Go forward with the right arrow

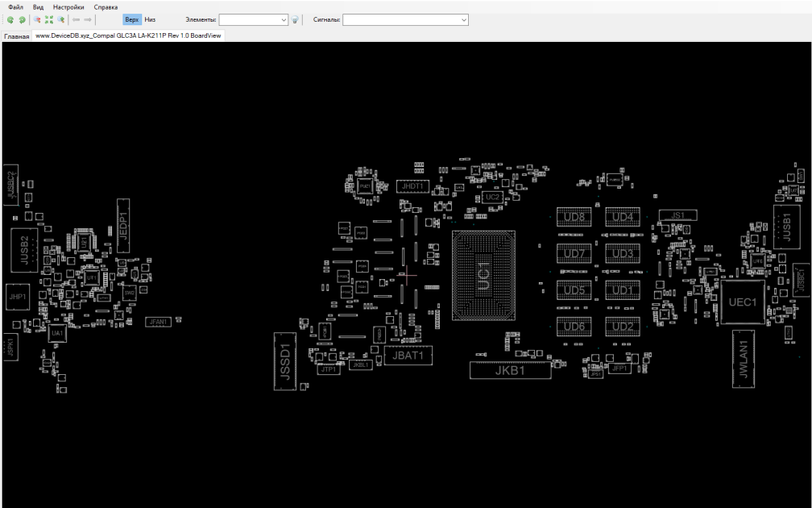tap(88, 19)
